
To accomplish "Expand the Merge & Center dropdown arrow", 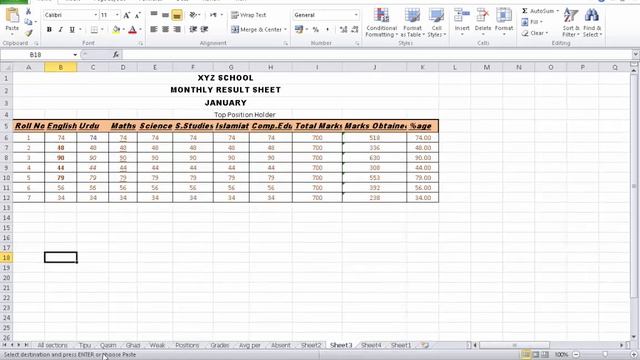I will pos(285,29).
